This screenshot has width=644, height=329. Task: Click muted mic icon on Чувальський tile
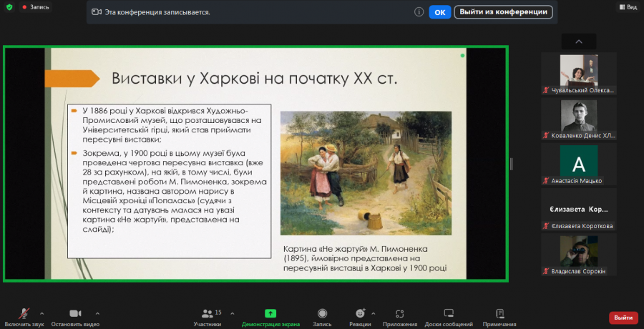(546, 90)
